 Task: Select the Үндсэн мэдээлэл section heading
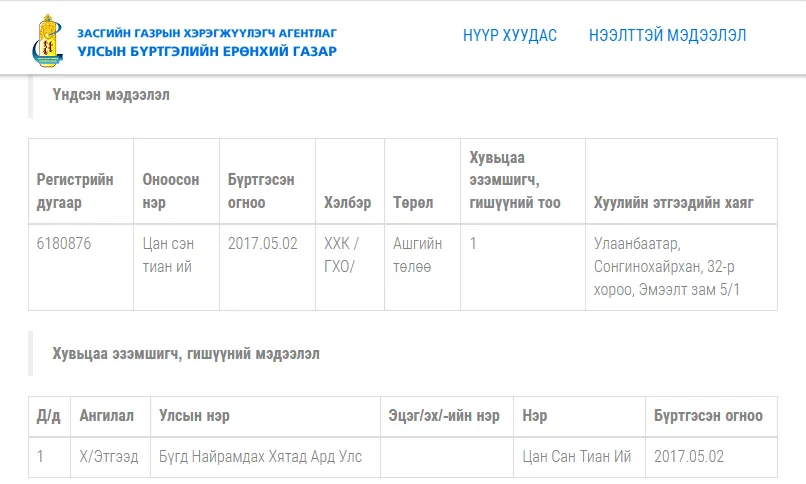tap(111, 95)
